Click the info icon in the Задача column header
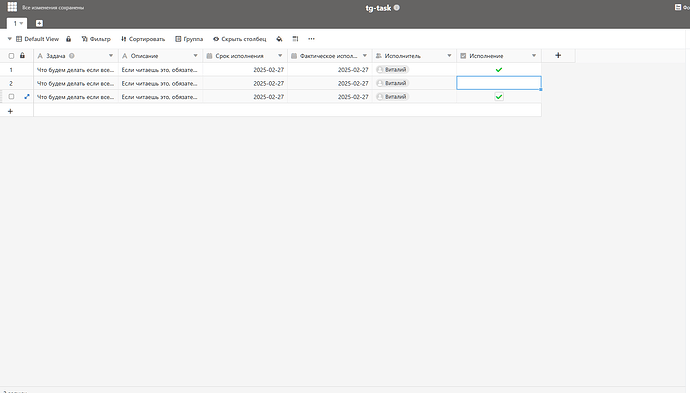The height and width of the screenshot is (393, 690). [72, 56]
